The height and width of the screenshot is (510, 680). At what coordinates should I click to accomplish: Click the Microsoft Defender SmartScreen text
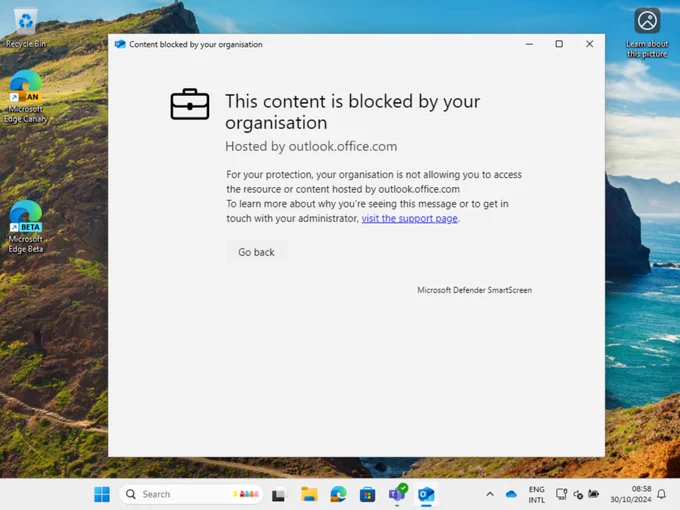point(474,290)
